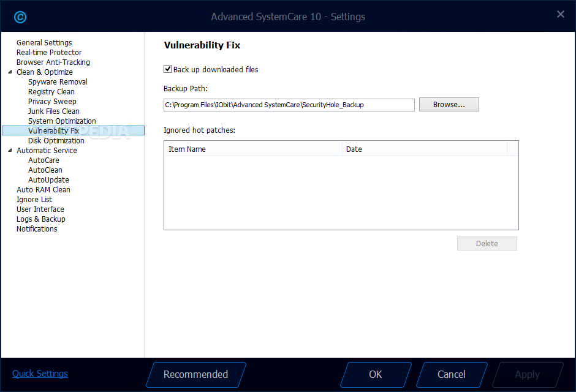Go to Logs & Backup settings

point(41,219)
